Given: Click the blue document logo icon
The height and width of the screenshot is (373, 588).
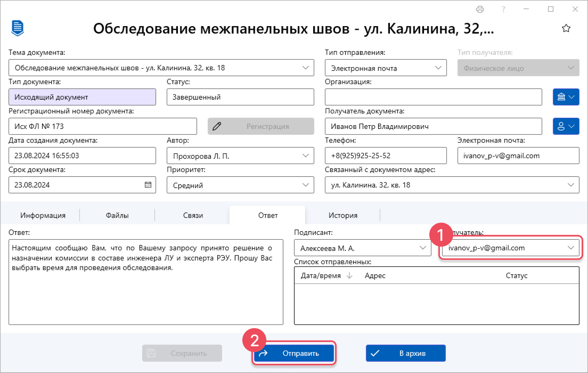Looking at the screenshot, I should (18, 28).
